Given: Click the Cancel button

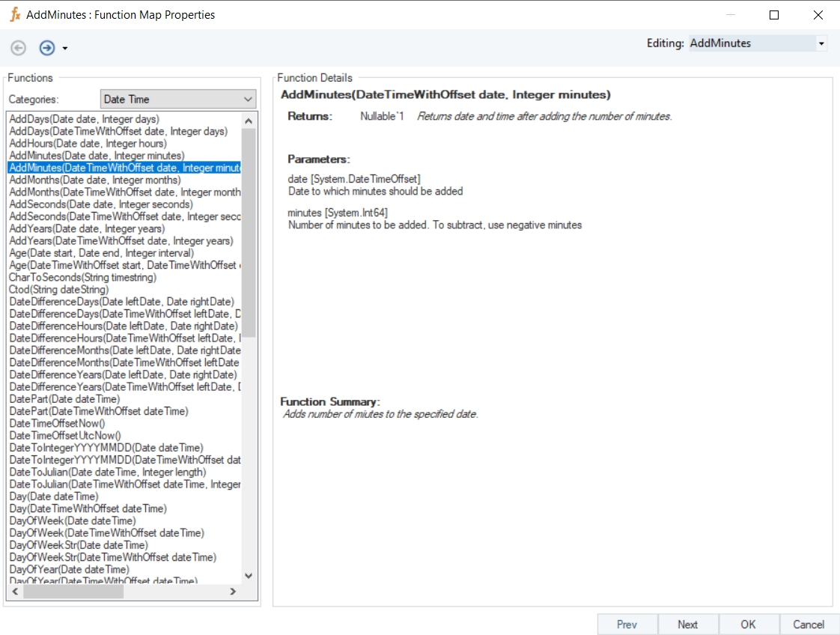Looking at the screenshot, I should pos(809,624).
